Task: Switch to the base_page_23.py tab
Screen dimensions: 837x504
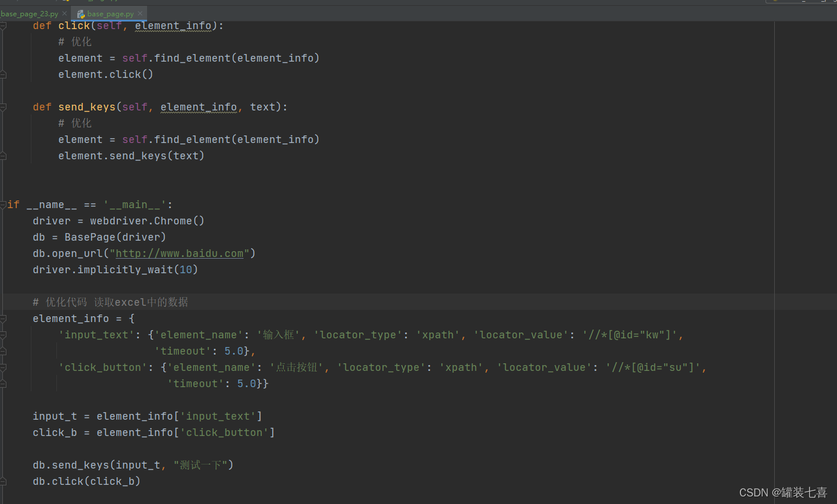Action: [x=29, y=13]
